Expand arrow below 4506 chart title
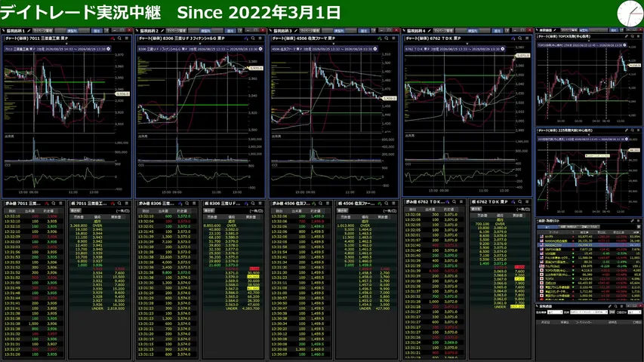This screenshot has width=644, height=362. click(x=334, y=44)
